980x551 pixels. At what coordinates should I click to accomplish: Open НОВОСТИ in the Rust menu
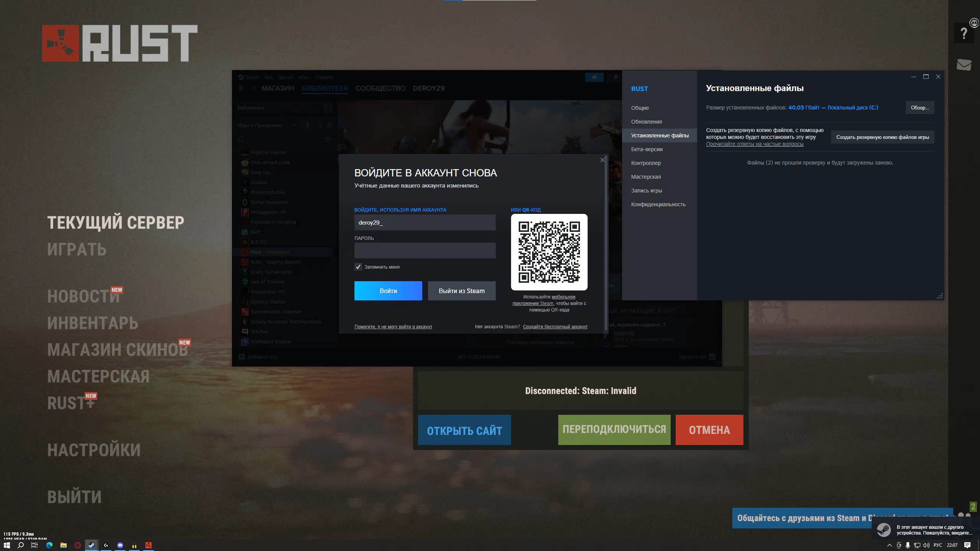[x=83, y=296]
